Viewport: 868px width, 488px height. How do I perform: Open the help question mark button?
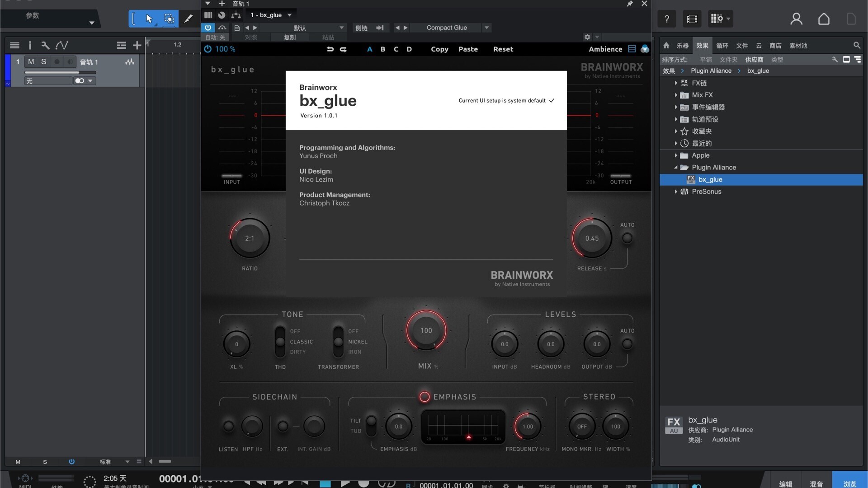(667, 19)
